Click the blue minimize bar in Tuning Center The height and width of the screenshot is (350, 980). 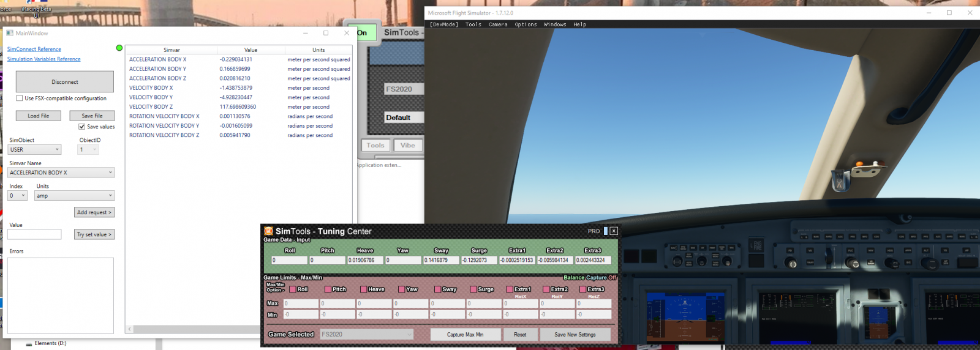point(606,231)
